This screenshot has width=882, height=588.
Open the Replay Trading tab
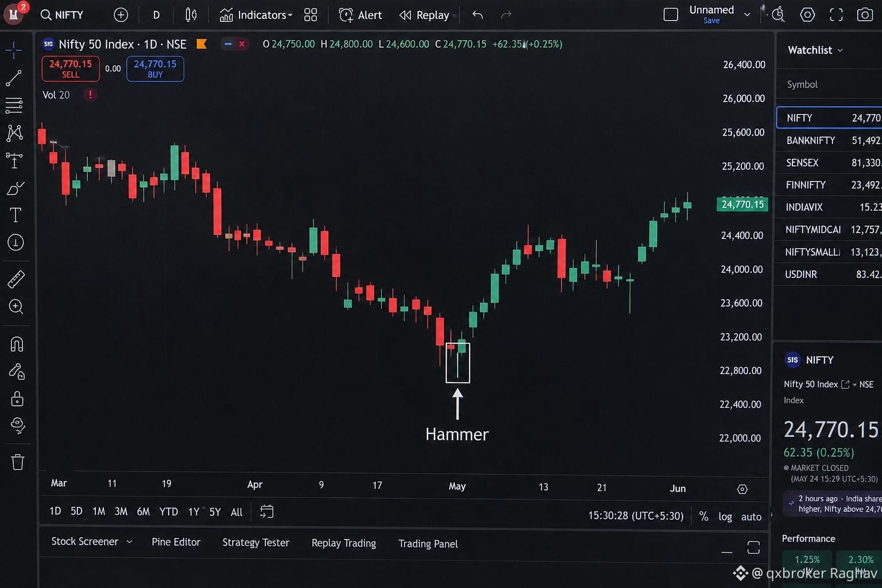pyautogui.click(x=343, y=543)
